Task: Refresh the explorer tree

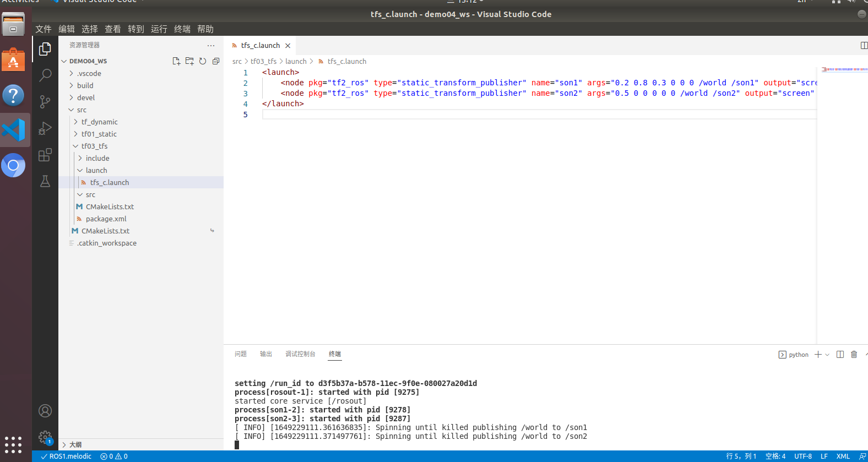Action: click(203, 61)
